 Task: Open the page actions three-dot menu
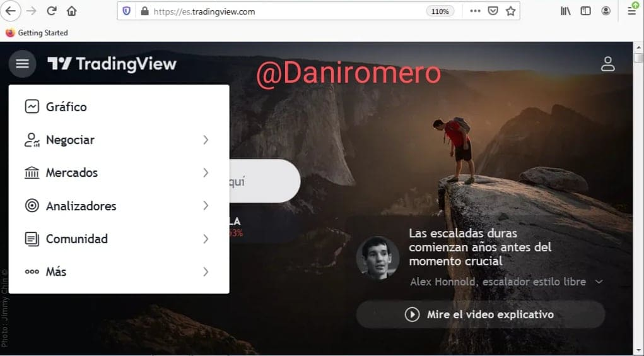click(475, 11)
